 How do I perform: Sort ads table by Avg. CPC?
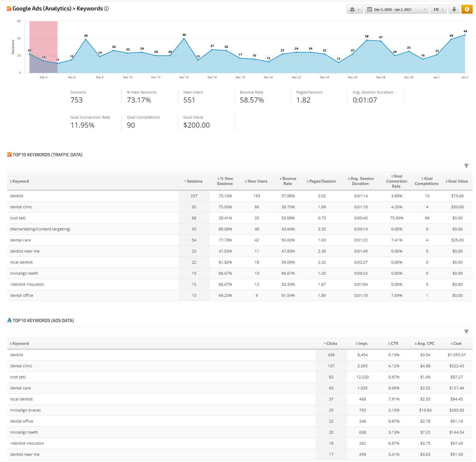[425, 343]
